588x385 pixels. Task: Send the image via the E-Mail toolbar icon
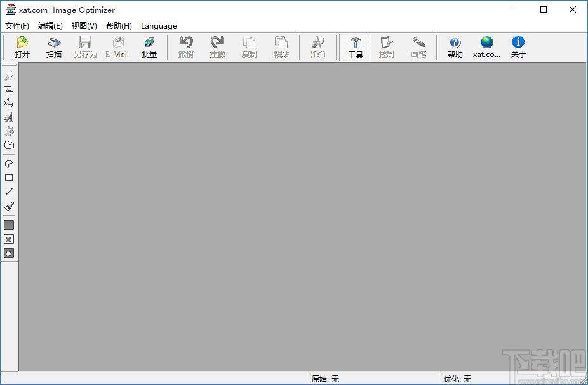(x=117, y=47)
